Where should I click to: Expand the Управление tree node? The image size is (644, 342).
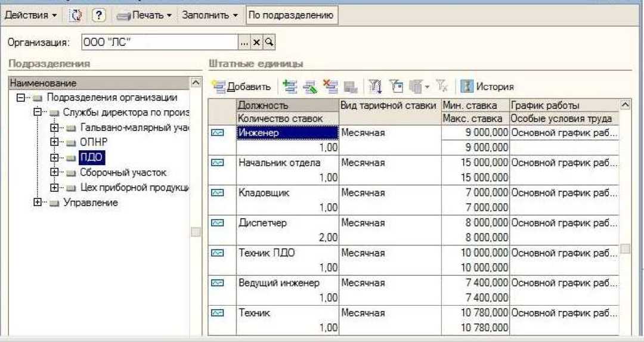pos(38,203)
